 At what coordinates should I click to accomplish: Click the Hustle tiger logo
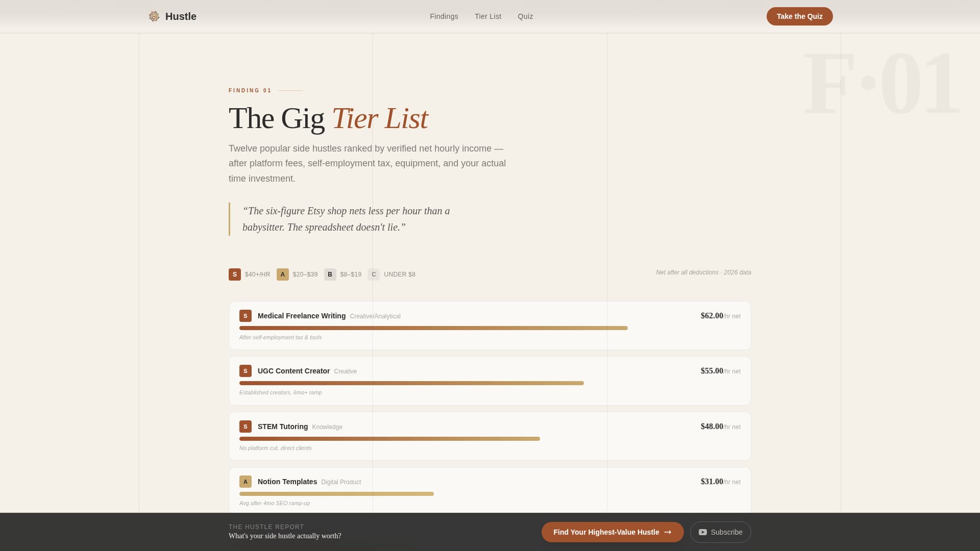[x=154, y=16]
